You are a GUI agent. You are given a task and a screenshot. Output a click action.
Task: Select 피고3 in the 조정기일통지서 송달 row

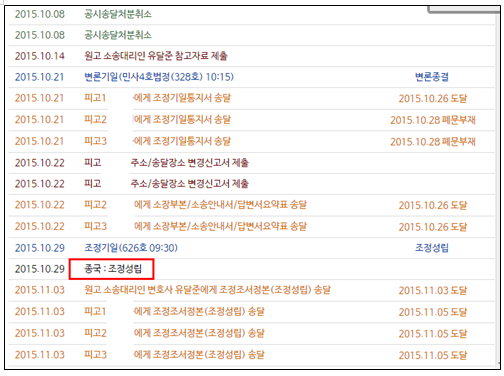point(95,141)
